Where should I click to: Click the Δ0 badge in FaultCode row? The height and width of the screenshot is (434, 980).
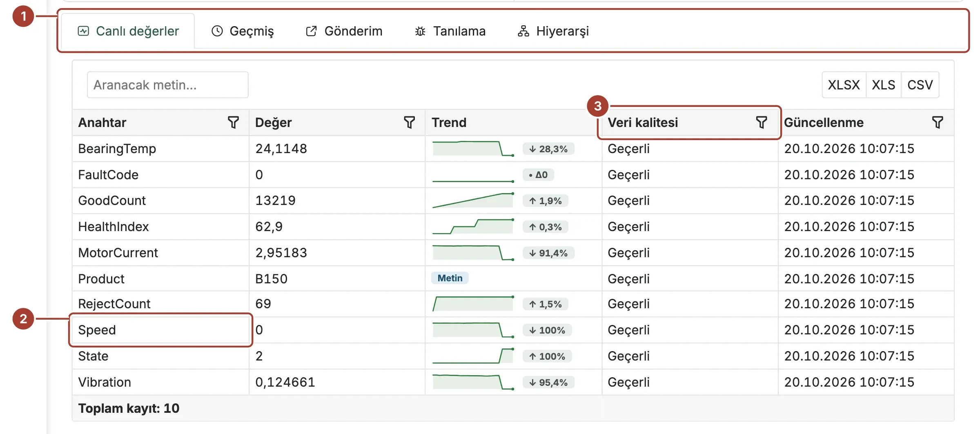click(x=538, y=175)
